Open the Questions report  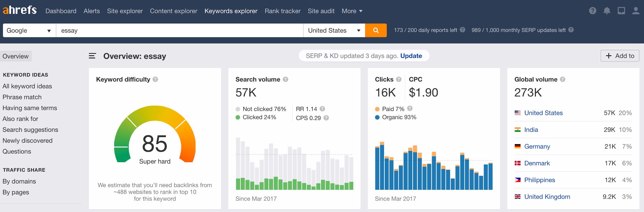[x=17, y=152]
